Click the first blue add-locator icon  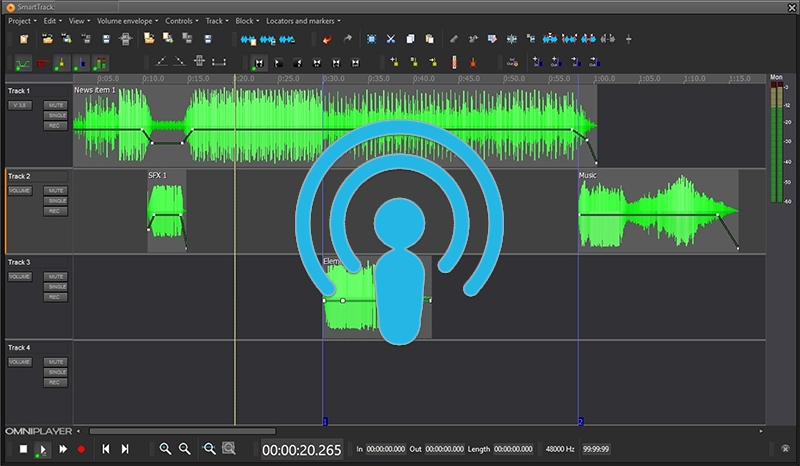pyautogui.click(x=537, y=62)
